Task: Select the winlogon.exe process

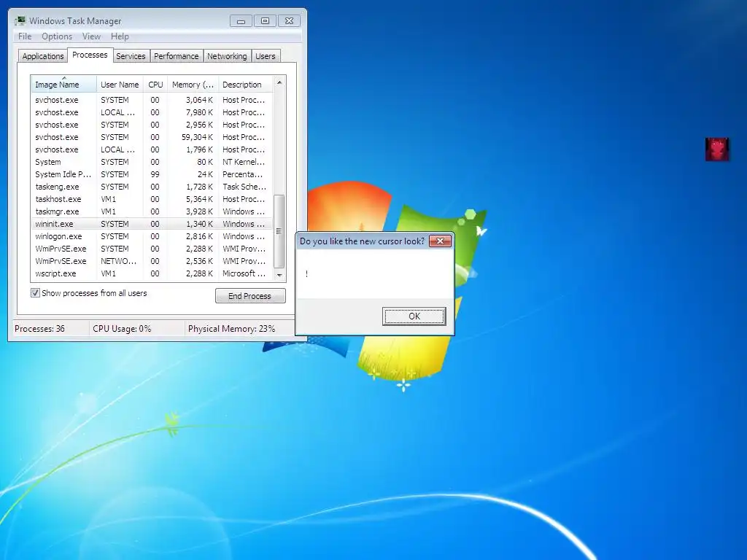Action: click(152, 236)
